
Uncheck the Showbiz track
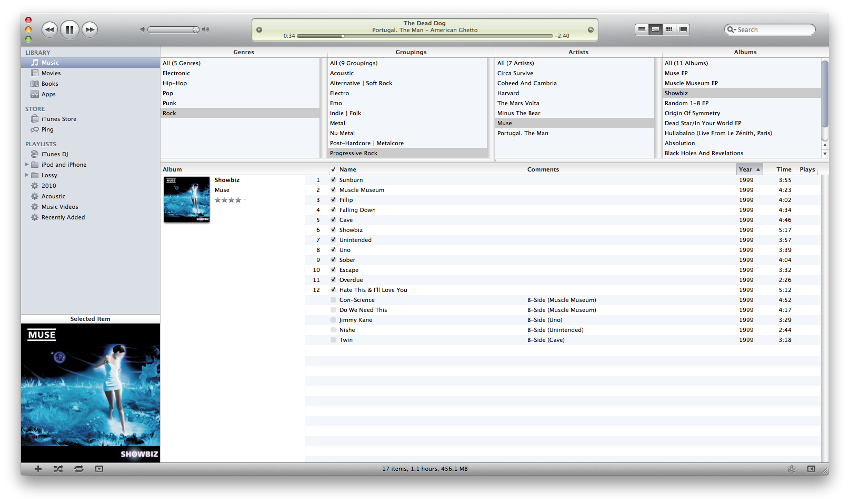(x=333, y=230)
